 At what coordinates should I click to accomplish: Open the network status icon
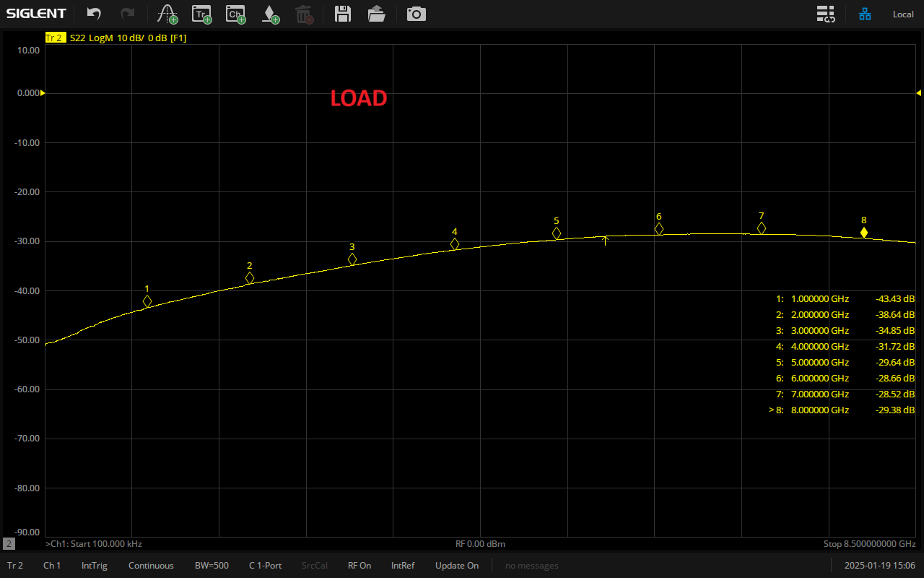coord(865,14)
